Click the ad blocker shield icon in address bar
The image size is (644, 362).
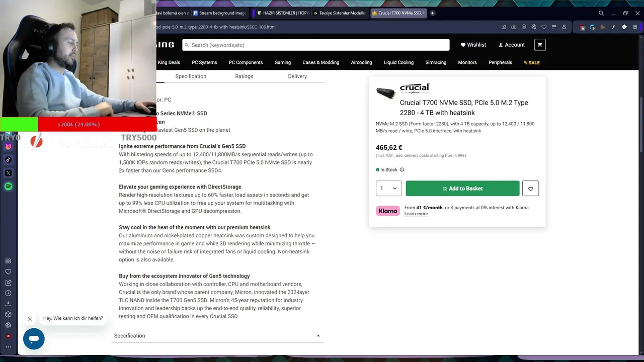click(x=524, y=27)
